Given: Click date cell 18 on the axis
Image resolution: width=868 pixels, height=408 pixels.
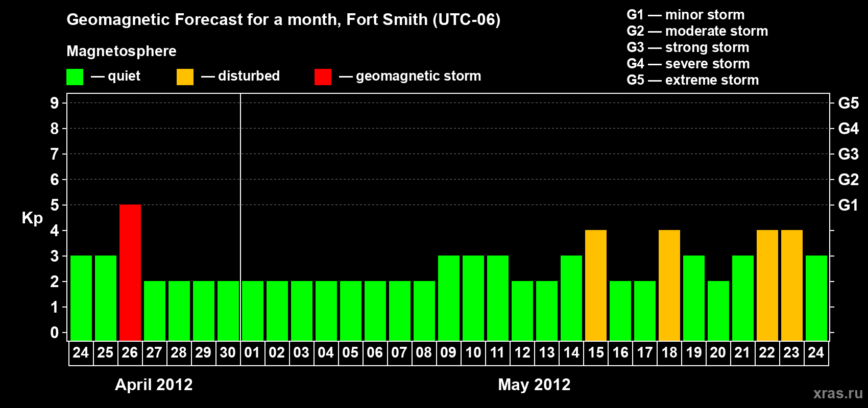Looking at the screenshot, I should (x=669, y=353).
